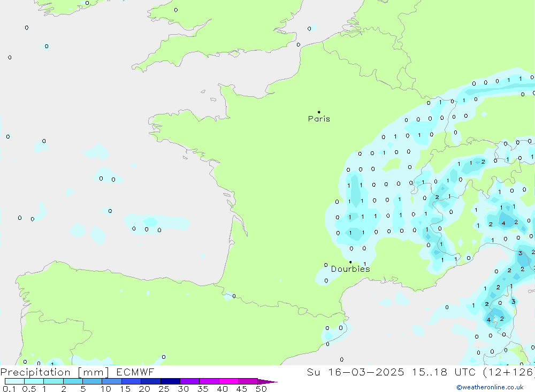
Task: Pick the 0.1–0.5 mm legend swatch
Action: 14,381
